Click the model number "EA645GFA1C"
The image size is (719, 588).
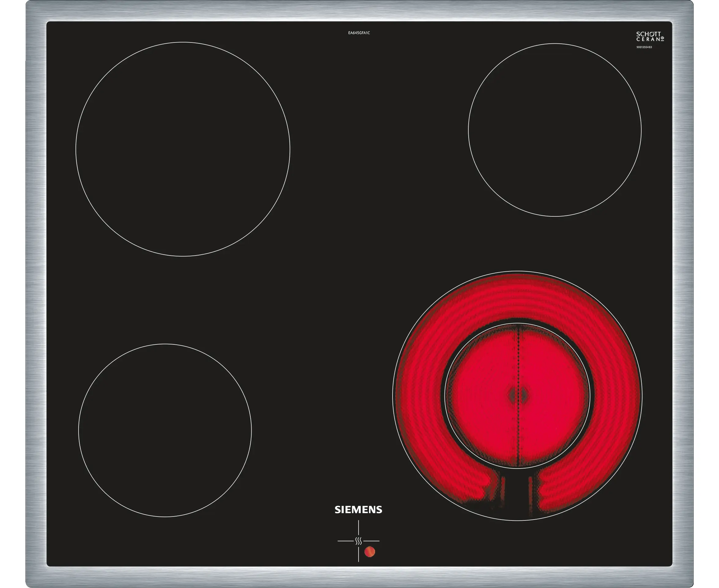tap(359, 33)
